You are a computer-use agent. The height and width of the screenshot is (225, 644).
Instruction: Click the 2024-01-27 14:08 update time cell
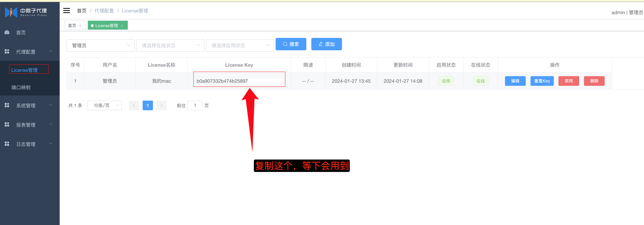pyautogui.click(x=403, y=81)
